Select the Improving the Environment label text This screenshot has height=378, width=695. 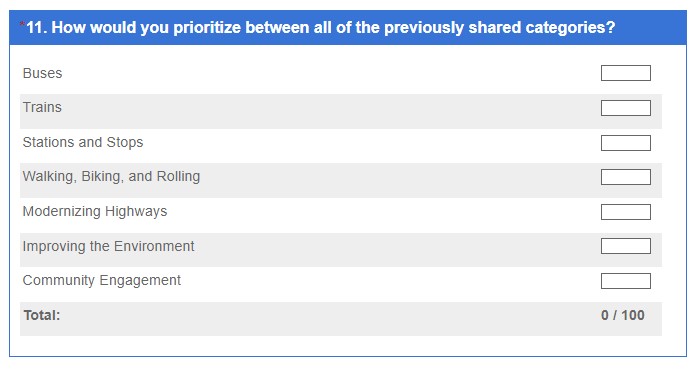[x=108, y=246]
